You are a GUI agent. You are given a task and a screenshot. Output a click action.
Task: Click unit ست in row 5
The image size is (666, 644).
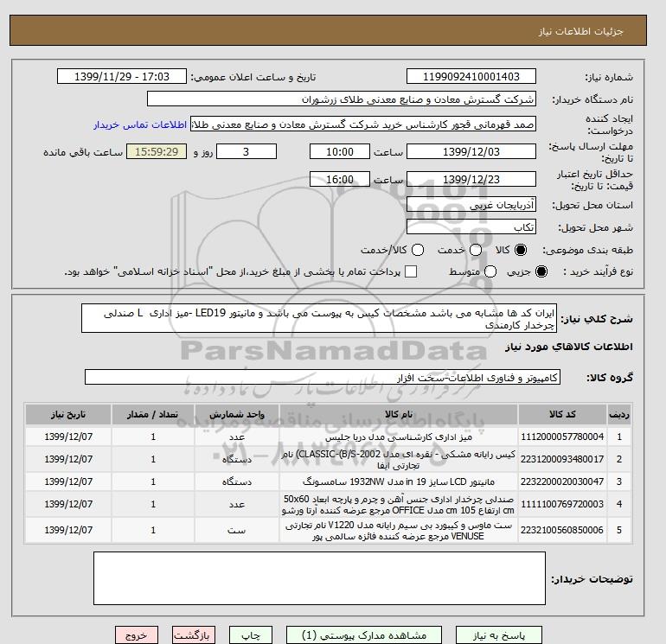tap(237, 530)
